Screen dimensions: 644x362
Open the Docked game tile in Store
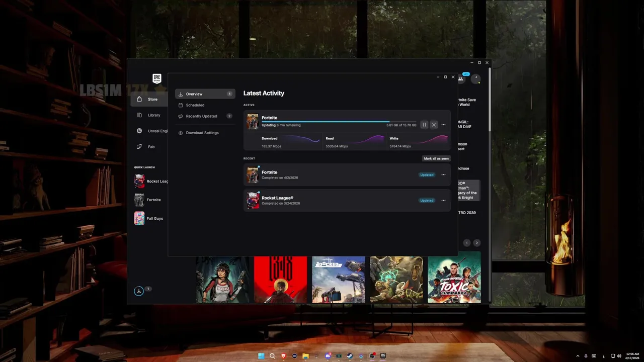click(x=338, y=280)
